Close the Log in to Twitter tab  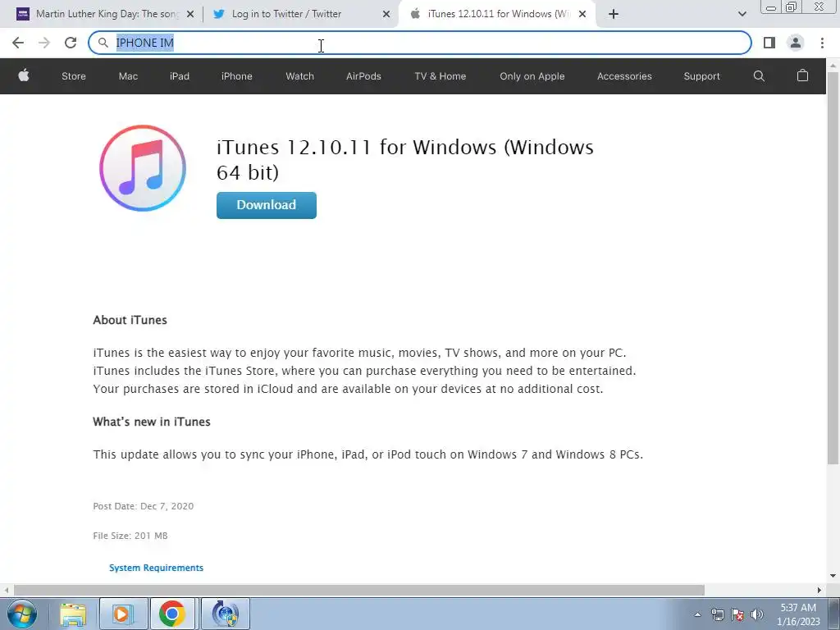pos(386,14)
